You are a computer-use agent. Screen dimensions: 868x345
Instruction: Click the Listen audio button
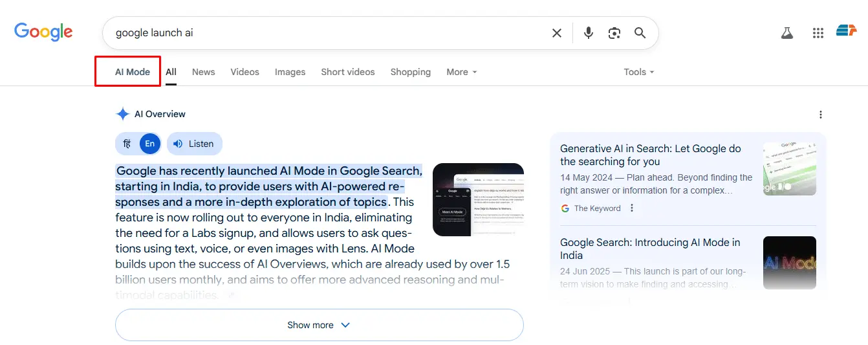(194, 144)
